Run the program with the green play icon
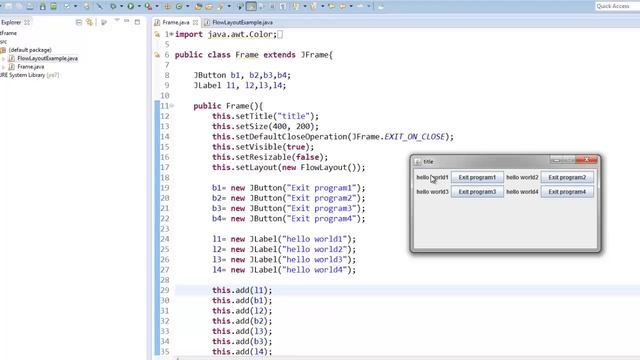 [x=131, y=6]
